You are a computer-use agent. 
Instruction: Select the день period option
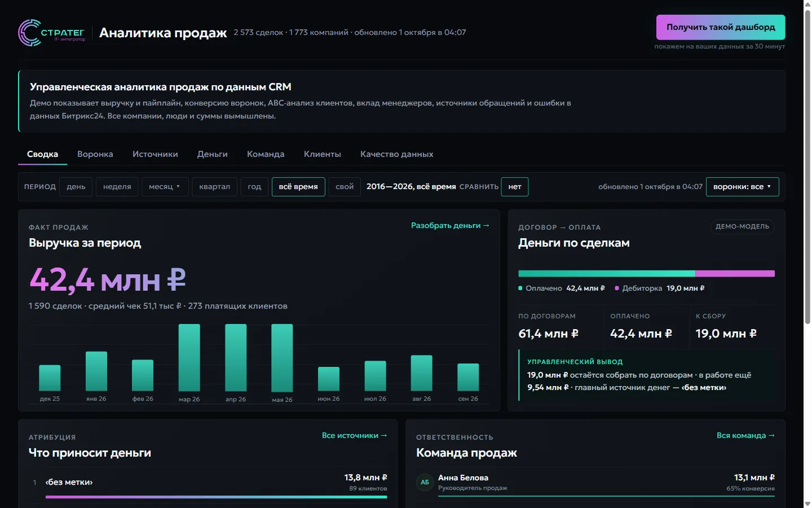tap(76, 187)
